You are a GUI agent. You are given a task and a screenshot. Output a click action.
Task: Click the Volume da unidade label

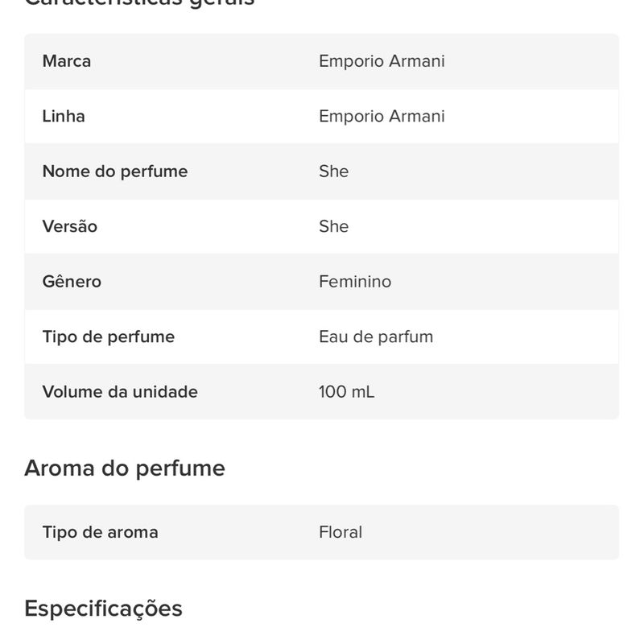120,392
